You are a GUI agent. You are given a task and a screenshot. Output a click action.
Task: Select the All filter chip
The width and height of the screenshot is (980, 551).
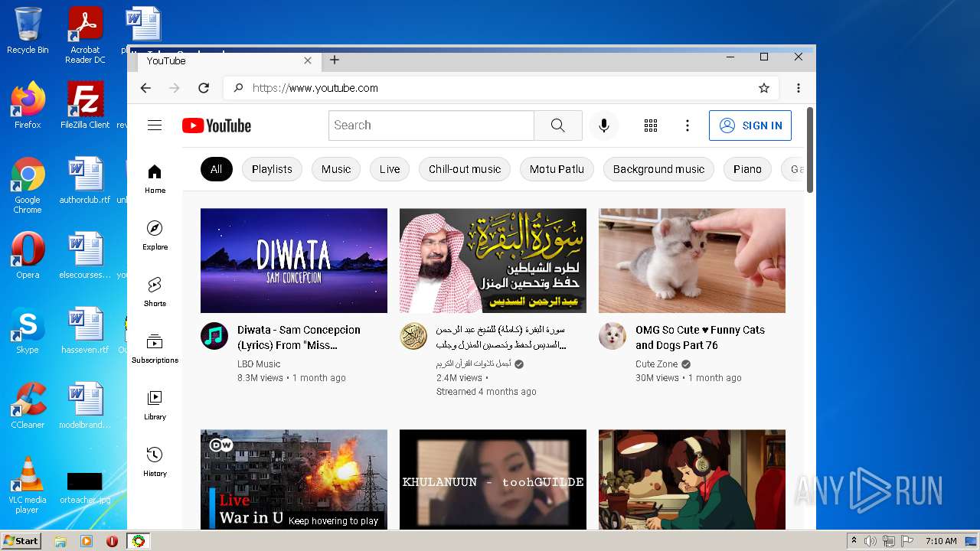pyautogui.click(x=216, y=169)
